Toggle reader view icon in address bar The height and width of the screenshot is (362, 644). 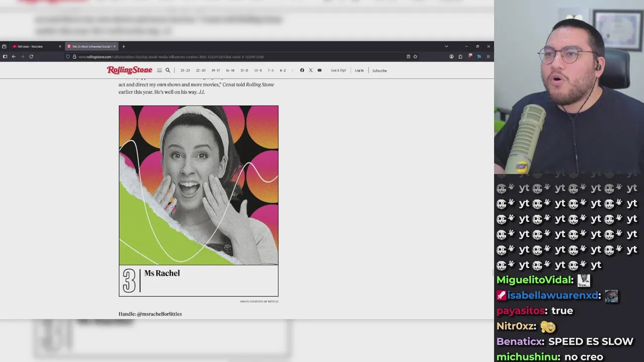click(408, 57)
